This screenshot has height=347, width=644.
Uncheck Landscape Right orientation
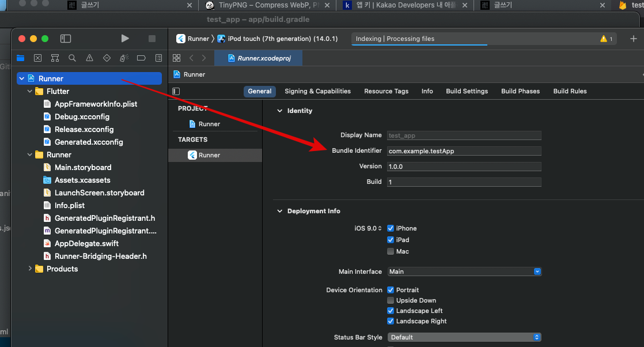(x=391, y=321)
